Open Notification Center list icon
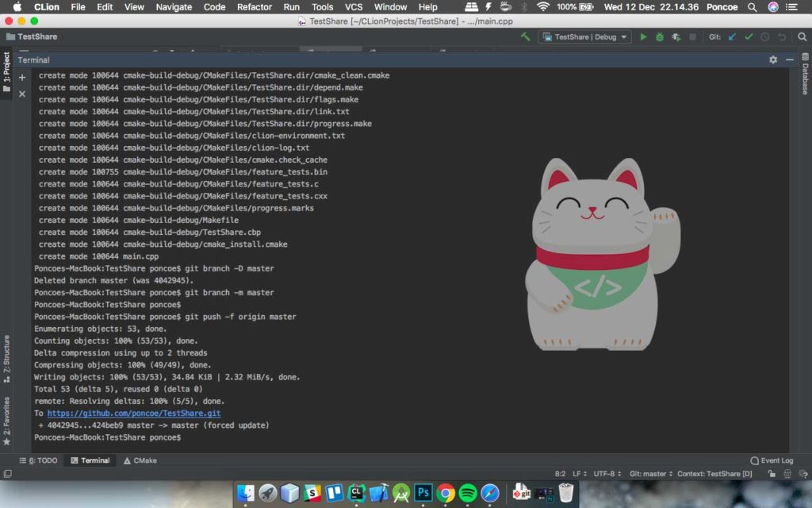Screen dimensions: 812x508 791,7
